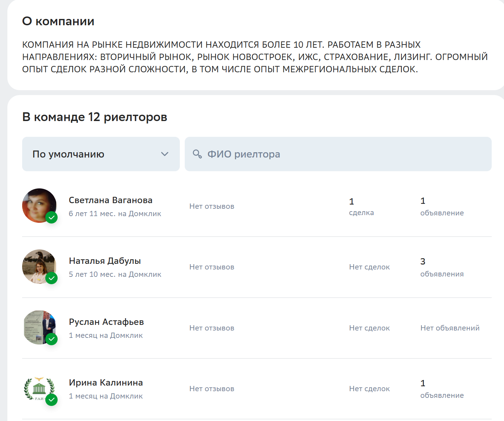The height and width of the screenshot is (421, 504).
Task: Click Светлана Ваганова's «1 сделка» count
Action: coord(361,207)
